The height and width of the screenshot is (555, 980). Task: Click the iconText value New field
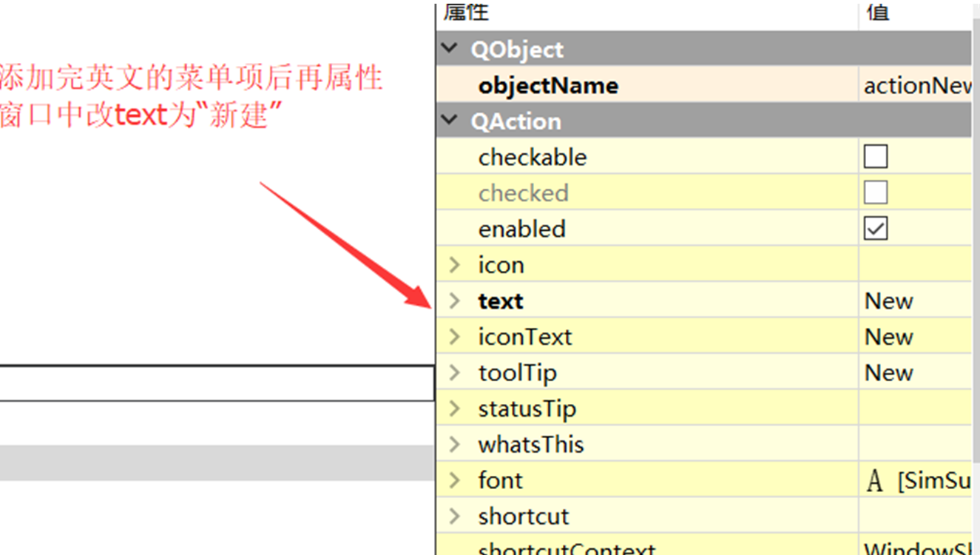[916, 337]
